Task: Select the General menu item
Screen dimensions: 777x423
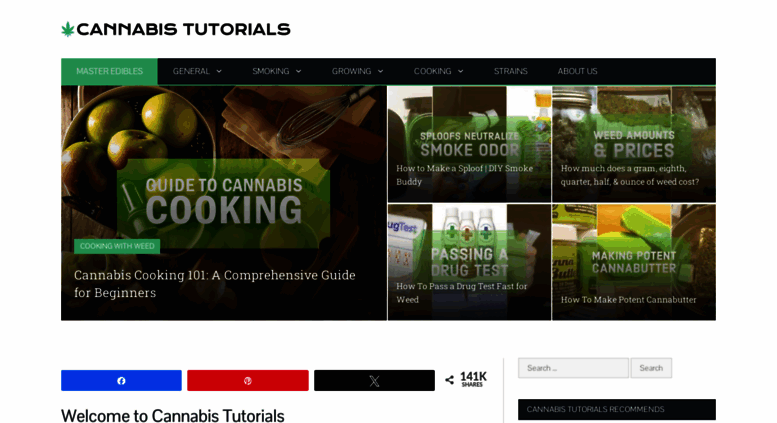Action: (191, 71)
